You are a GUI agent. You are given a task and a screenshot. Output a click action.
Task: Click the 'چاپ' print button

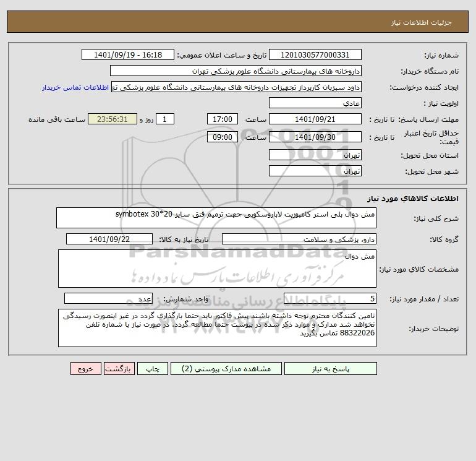coord(153,369)
